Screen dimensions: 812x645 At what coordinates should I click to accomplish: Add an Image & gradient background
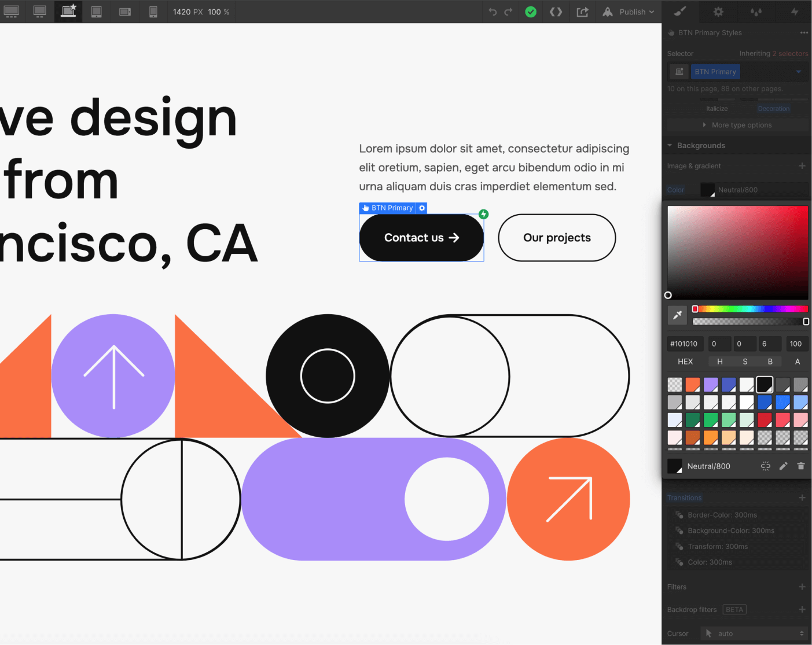click(802, 166)
